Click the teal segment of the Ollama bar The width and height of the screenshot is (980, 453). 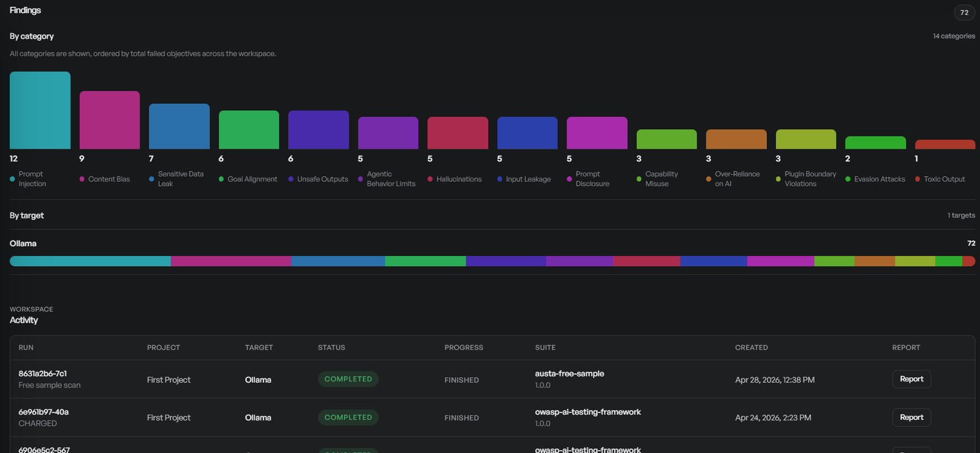90,261
